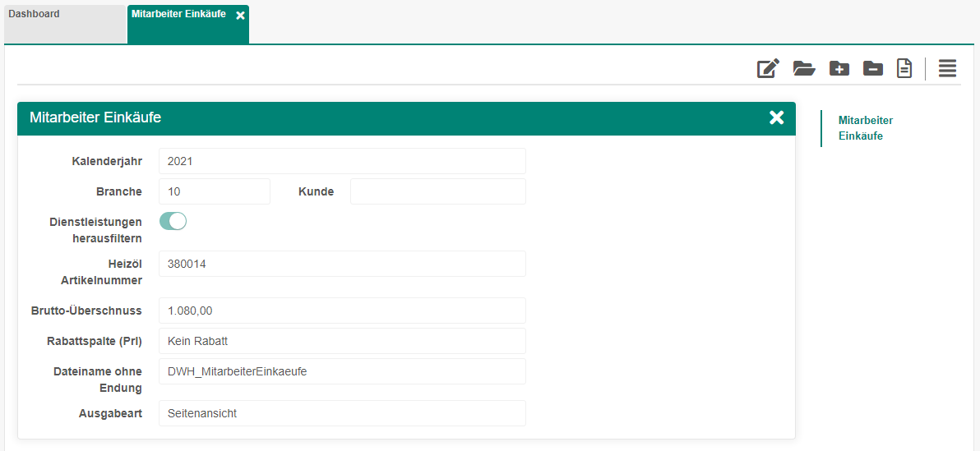Screen dimensions: 980x451
Task: Open the hamburger menu icon
Action: coord(947,69)
